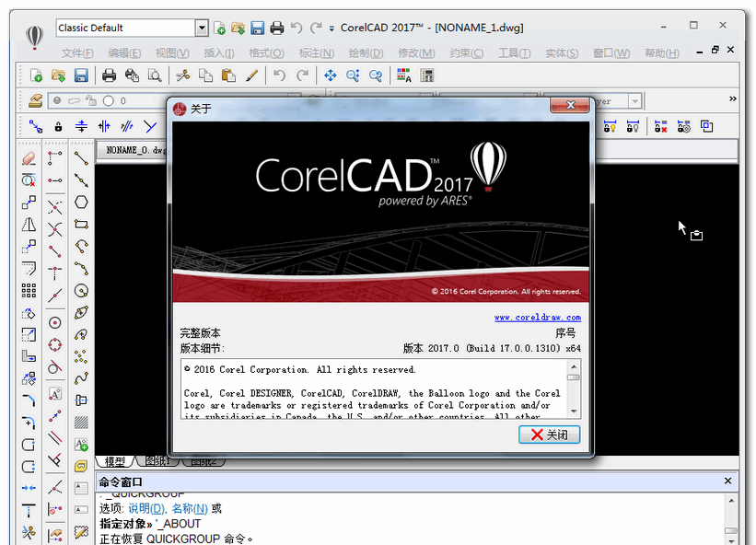Select the Text annotation A tool

(81, 445)
